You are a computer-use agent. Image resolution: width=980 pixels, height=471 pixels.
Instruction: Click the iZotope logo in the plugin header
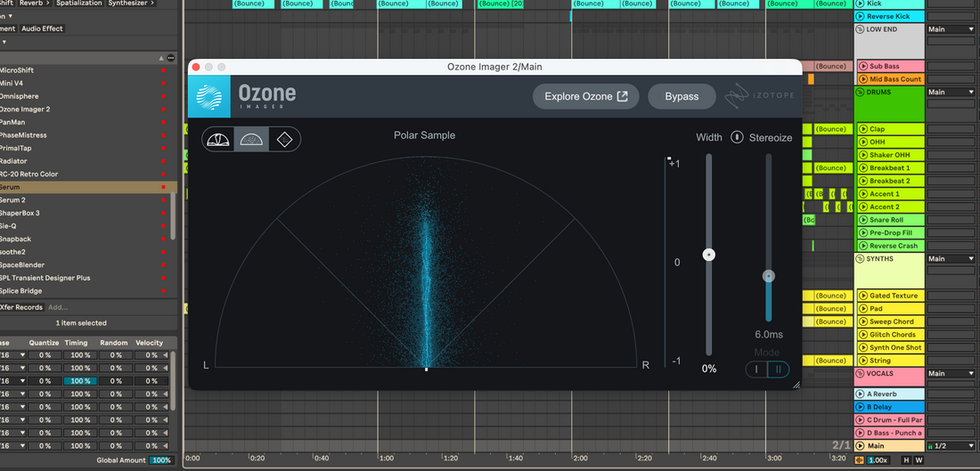pos(759,96)
